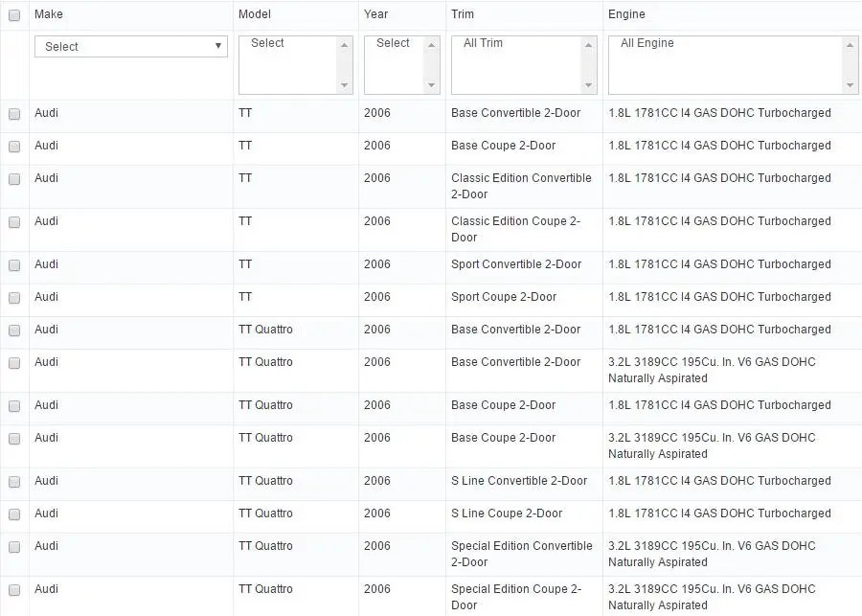Viewport: 862px width, 616px height.
Task: Tick the TT Sport Convertible 2-Door checkbox
Action: coord(14,265)
